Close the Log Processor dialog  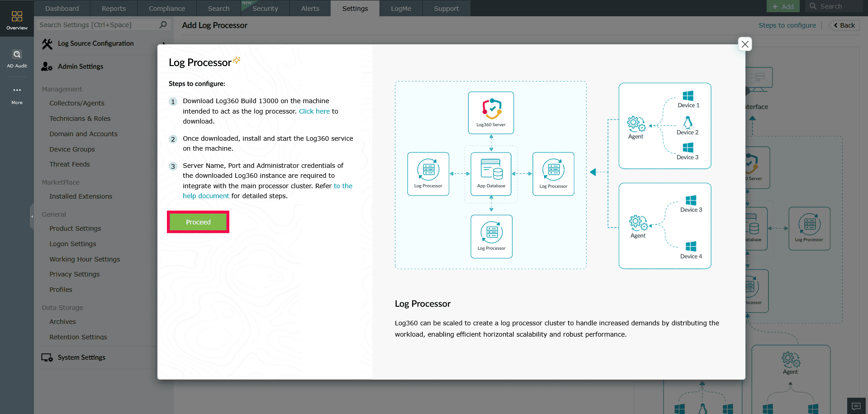[x=745, y=44]
